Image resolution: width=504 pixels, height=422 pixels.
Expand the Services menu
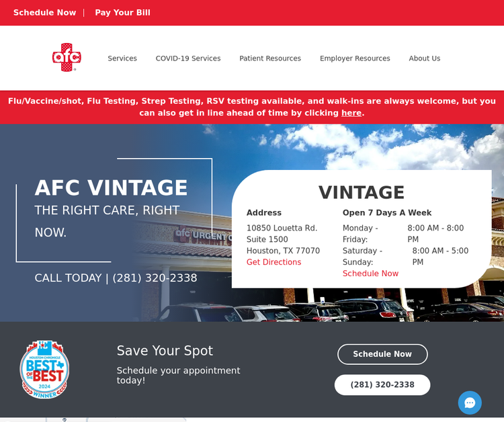tap(122, 58)
